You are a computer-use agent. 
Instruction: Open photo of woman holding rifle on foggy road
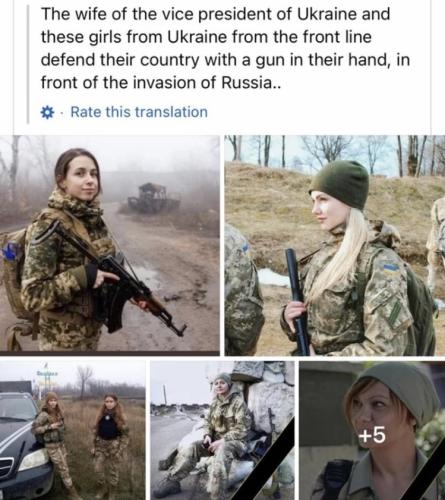coord(110,245)
